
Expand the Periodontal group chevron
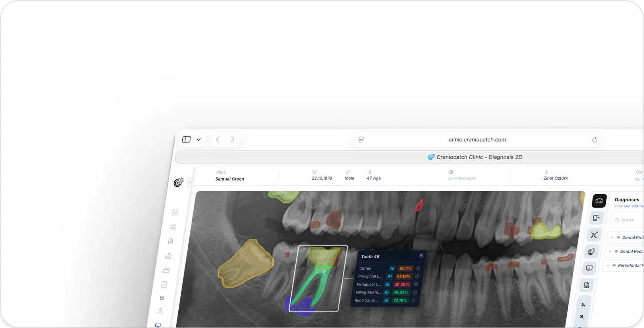tap(608, 265)
